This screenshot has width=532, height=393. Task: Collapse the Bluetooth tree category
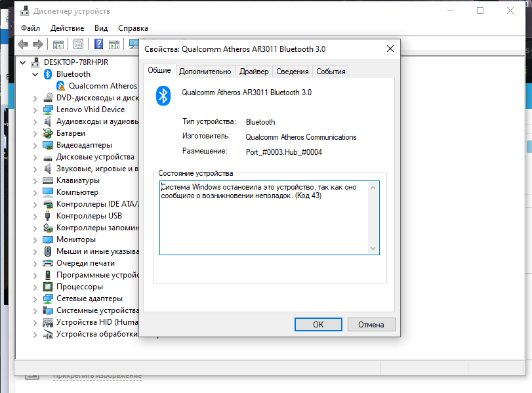point(35,74)
